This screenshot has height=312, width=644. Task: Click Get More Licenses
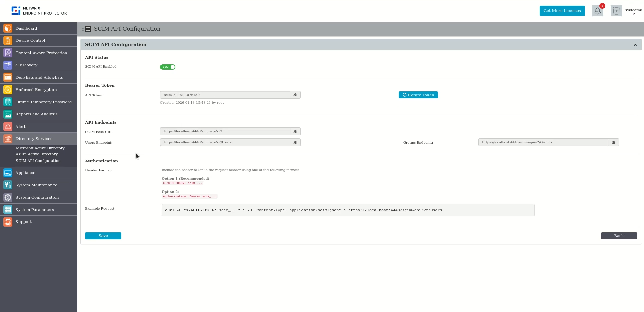click(x=562, y=11)
